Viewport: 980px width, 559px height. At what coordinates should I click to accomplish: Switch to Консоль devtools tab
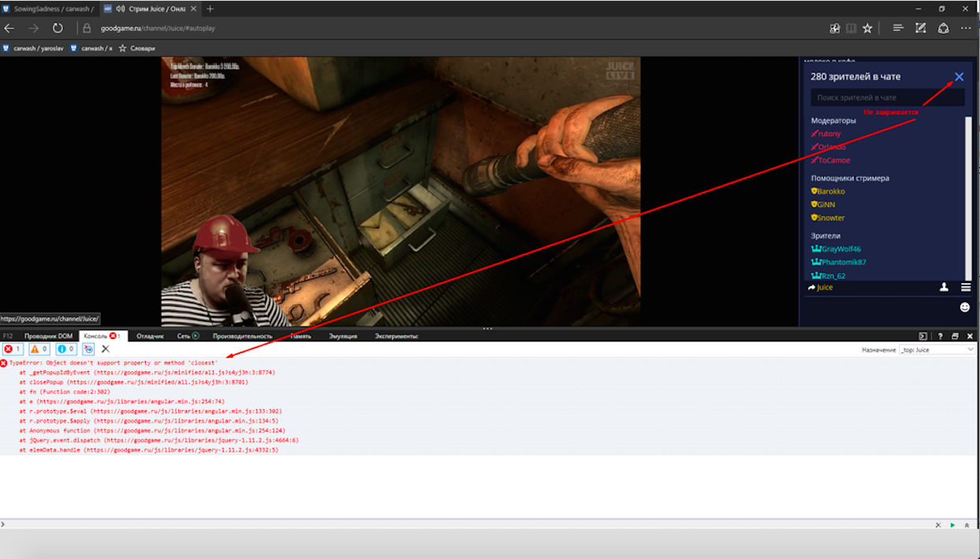(101, 336)
